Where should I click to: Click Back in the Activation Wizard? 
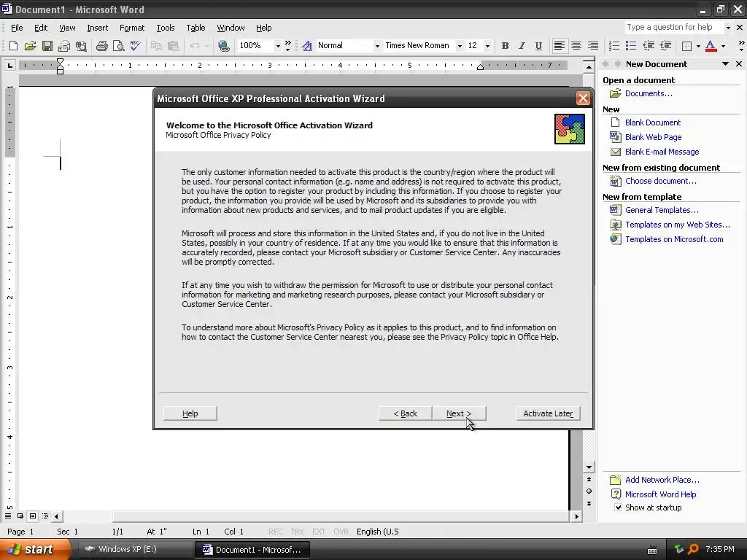click(405, 413)
